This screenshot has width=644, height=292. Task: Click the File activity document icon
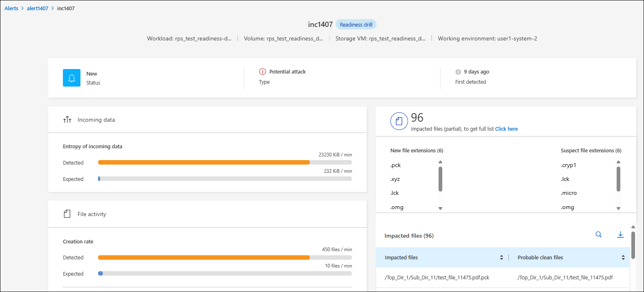coord(67,214)
